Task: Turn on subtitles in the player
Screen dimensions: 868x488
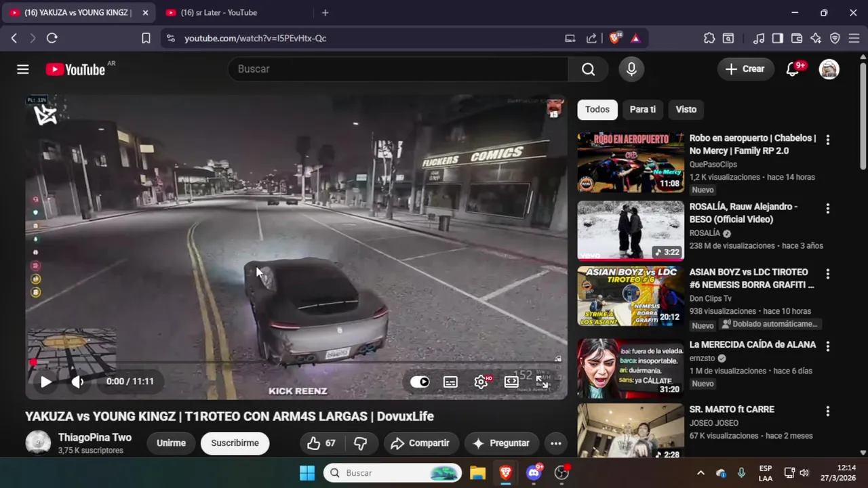Action: coord(450,382)
